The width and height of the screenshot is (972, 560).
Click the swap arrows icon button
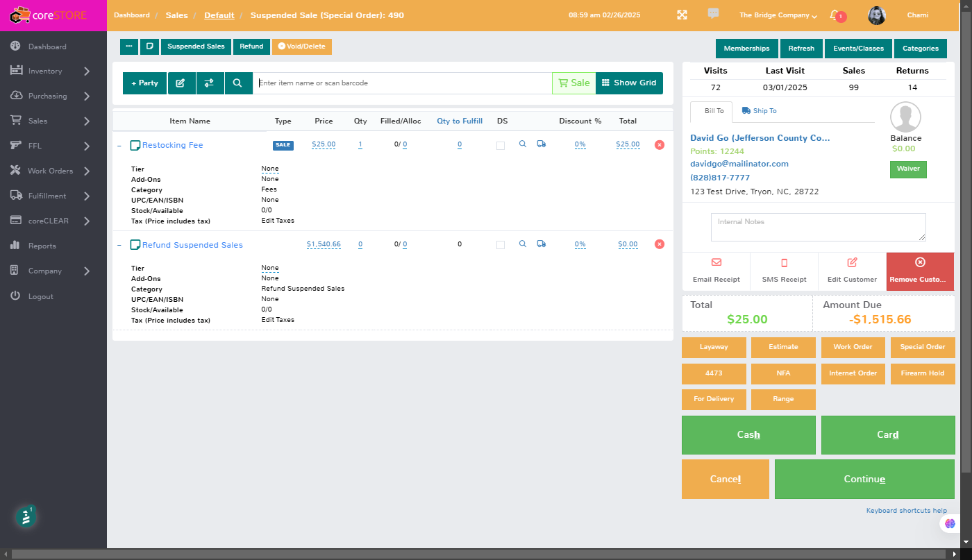pyautogui.click(x=210, y=83)
